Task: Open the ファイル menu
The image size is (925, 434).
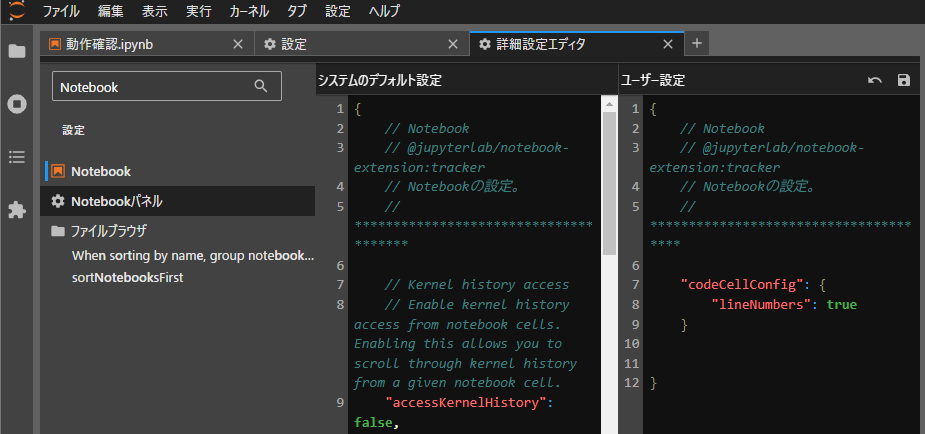Action: pyautogui.click(x=61, y=11)
